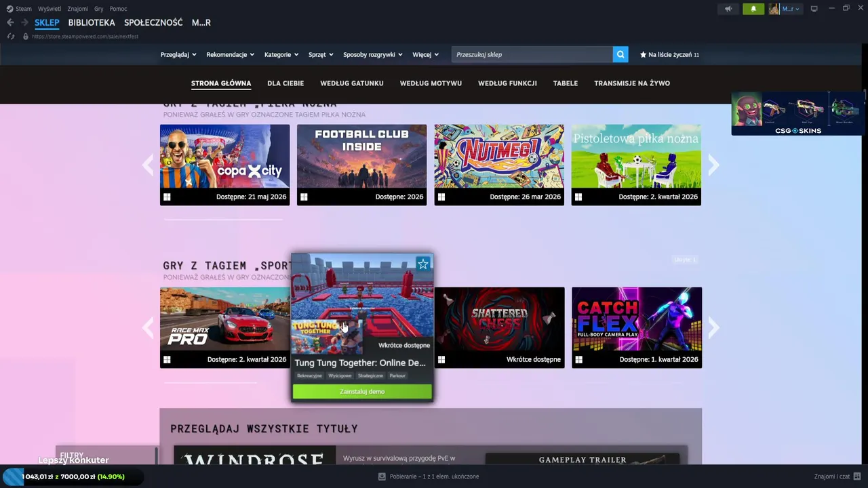Expand the Sposoby rozgrywki dropdown
This screenshot has width=868, height=488.
[x=373, y=55]
